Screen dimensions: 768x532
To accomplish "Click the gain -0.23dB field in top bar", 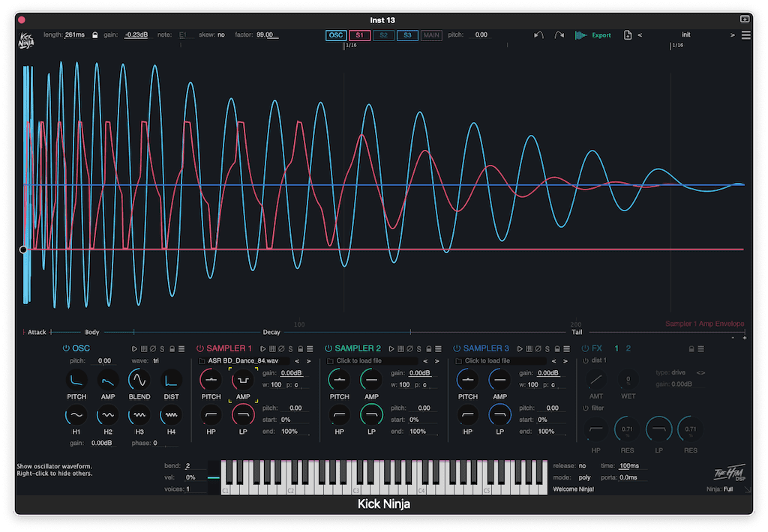I will tap(136, 35).
